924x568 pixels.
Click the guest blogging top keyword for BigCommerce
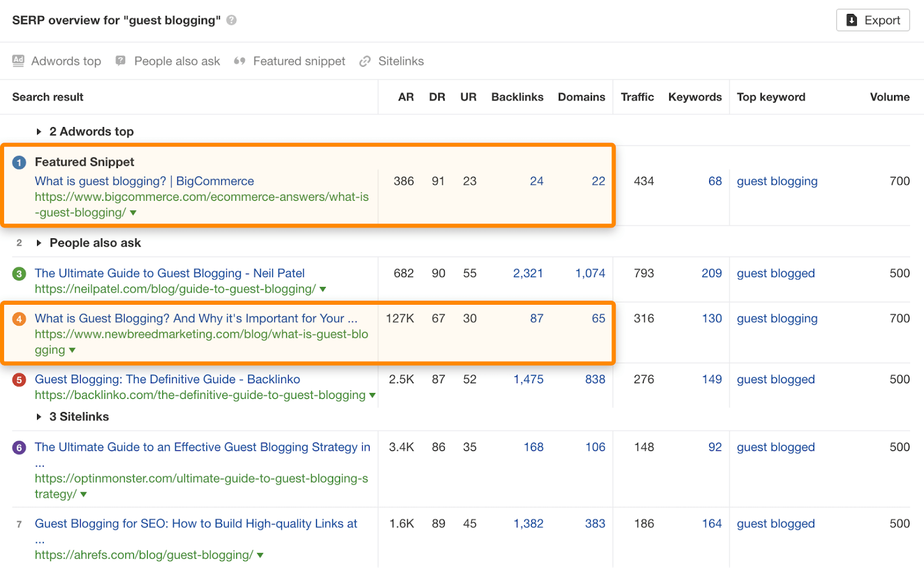point(777,181)
